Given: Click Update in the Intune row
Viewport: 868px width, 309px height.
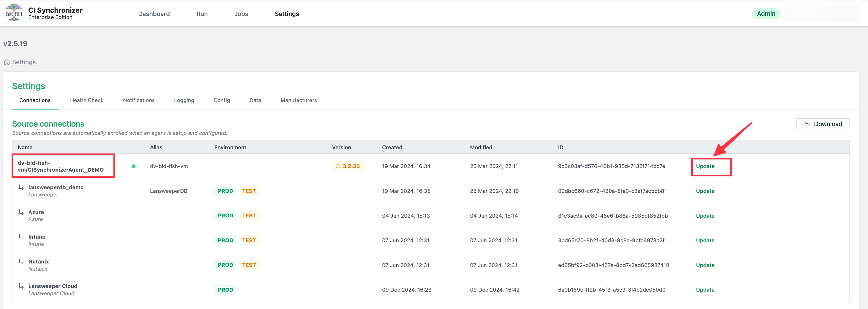Looking at the screenshot, I should [x=705, y=241].
